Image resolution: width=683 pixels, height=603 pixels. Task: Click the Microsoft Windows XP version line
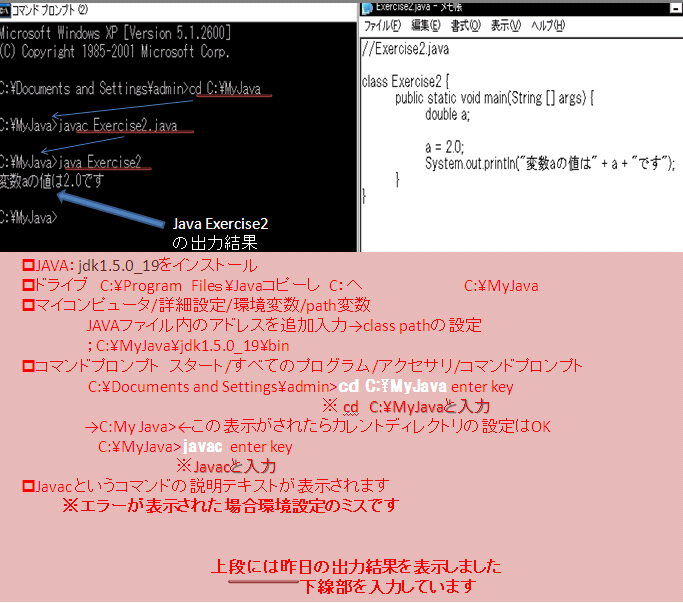(x=115, y=33)
